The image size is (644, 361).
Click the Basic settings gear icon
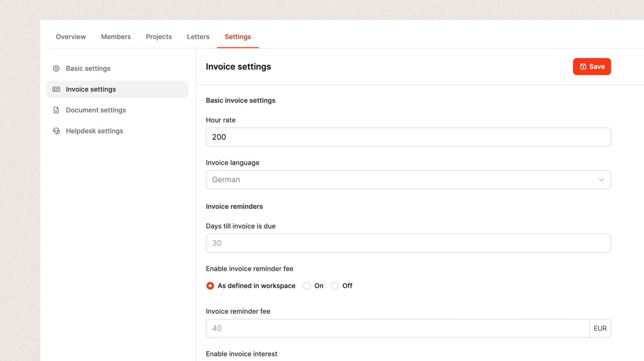(56, 69)
